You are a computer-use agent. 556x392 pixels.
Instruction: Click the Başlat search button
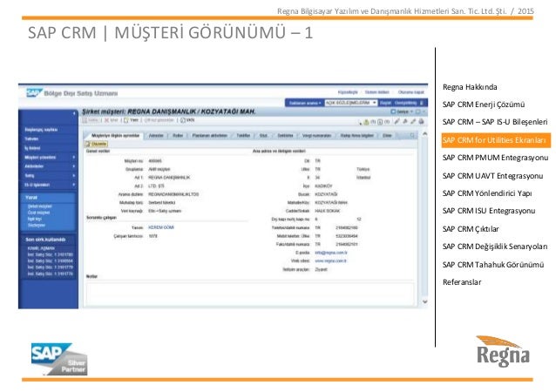385,103
